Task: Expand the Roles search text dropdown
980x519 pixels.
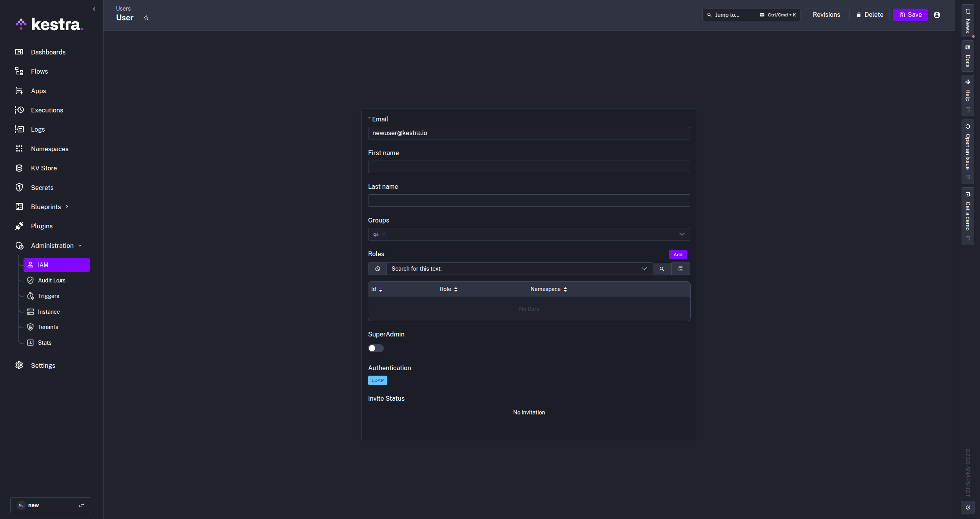Action: [x=644, y=269]
